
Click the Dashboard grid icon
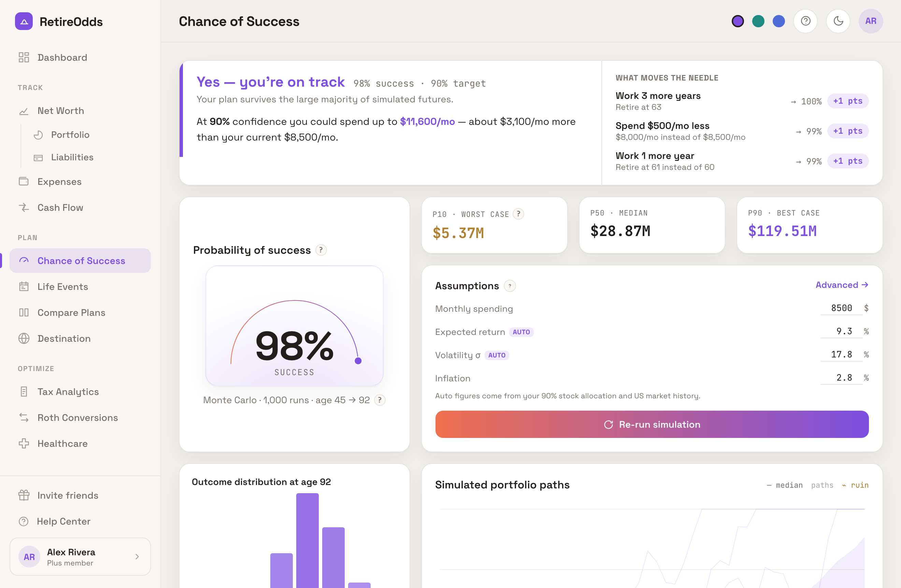[24, 58]
